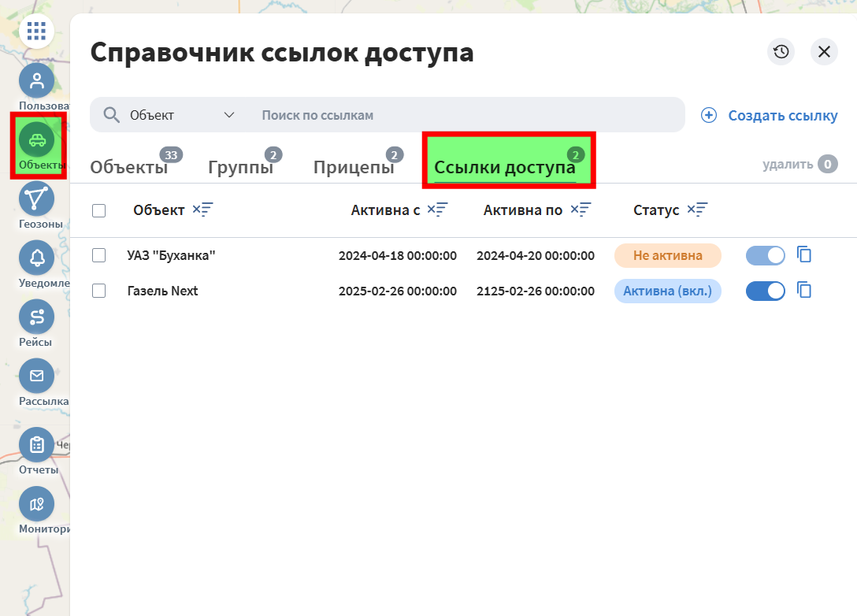Copy the access link for Газель Next

(804, 291)
